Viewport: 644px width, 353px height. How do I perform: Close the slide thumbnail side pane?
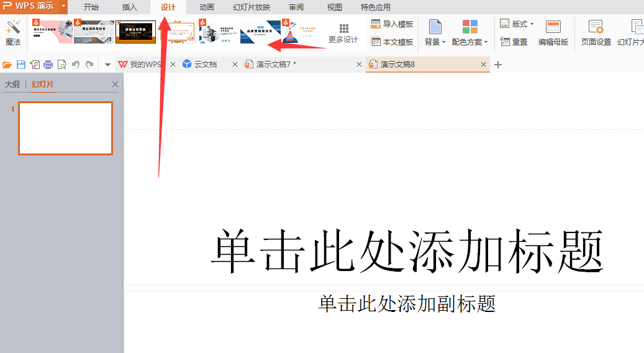pos(115,85)
